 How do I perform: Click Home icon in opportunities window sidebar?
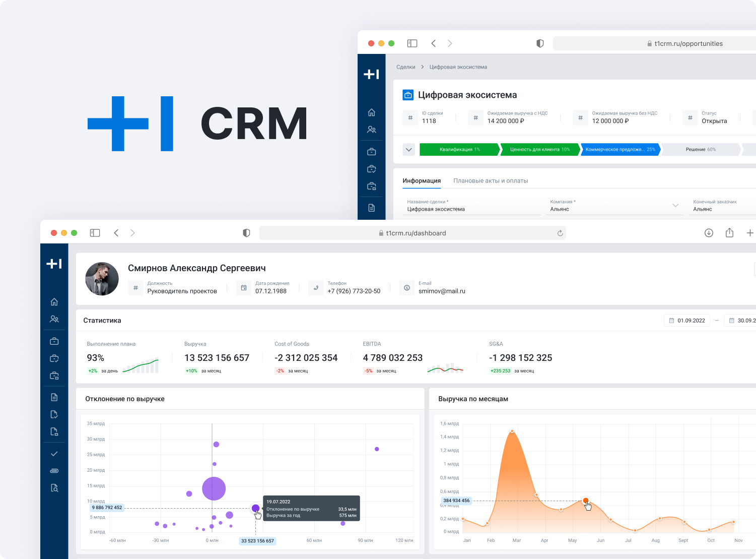[372, 112]
